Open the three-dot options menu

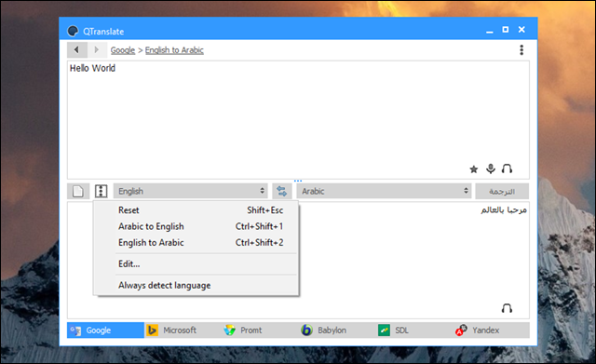(x=521, y=49)
